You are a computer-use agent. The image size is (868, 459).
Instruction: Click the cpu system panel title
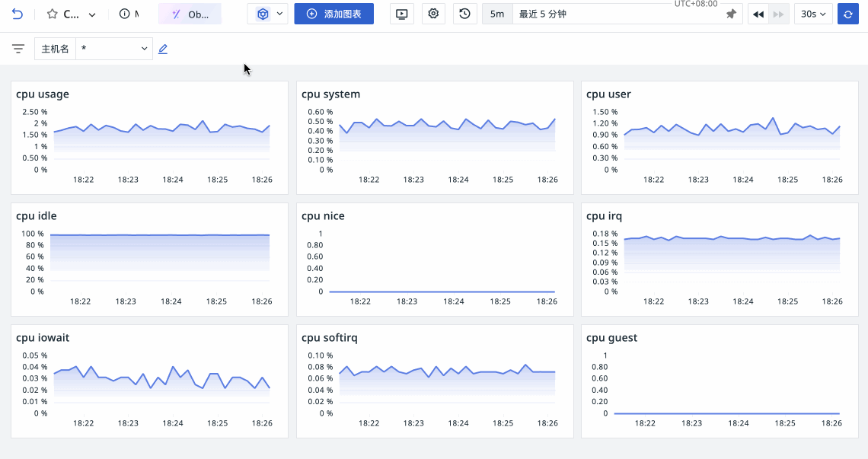pos(331,94)
